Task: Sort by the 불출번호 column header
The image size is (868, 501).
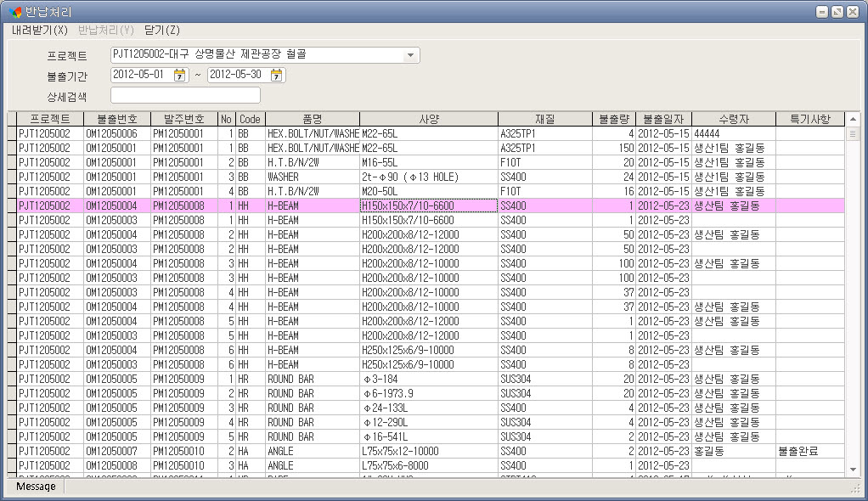Action: click(x=117, y=119)
